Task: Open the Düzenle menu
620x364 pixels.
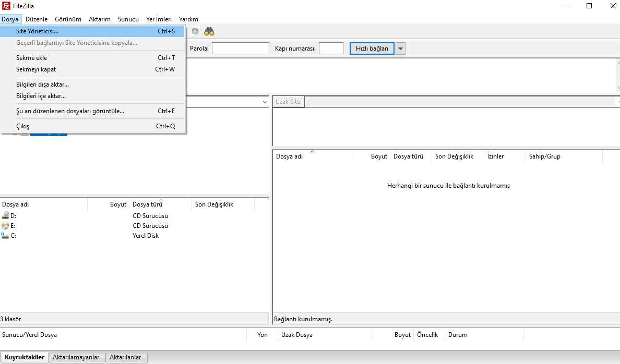Action: tap(37, 19)
